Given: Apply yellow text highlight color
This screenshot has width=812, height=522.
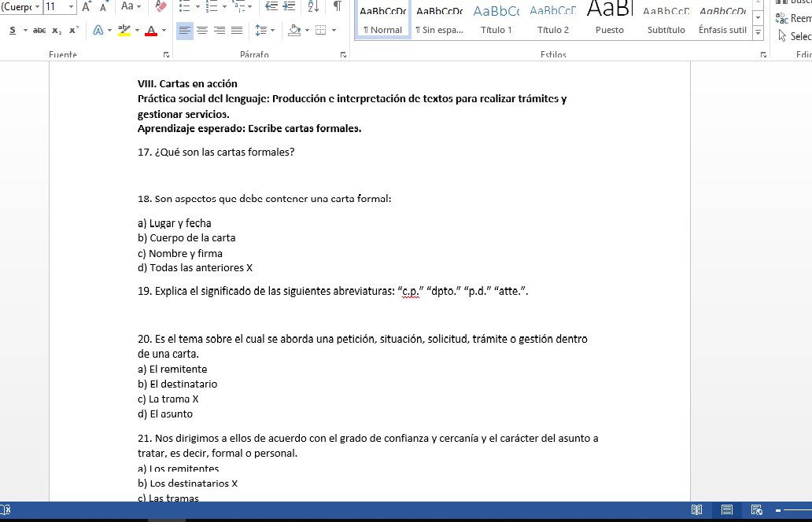Looking at the screenshot, I should [124, 31].
